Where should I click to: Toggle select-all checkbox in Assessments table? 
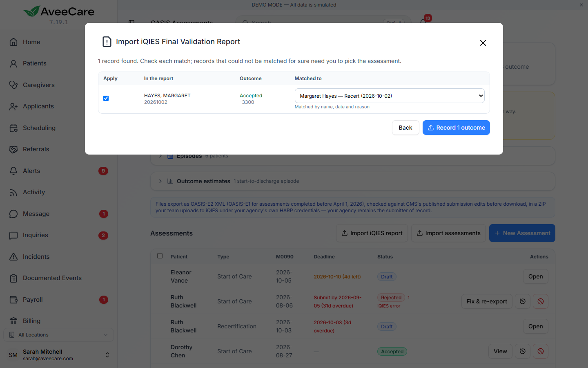[x=160, y=256]
